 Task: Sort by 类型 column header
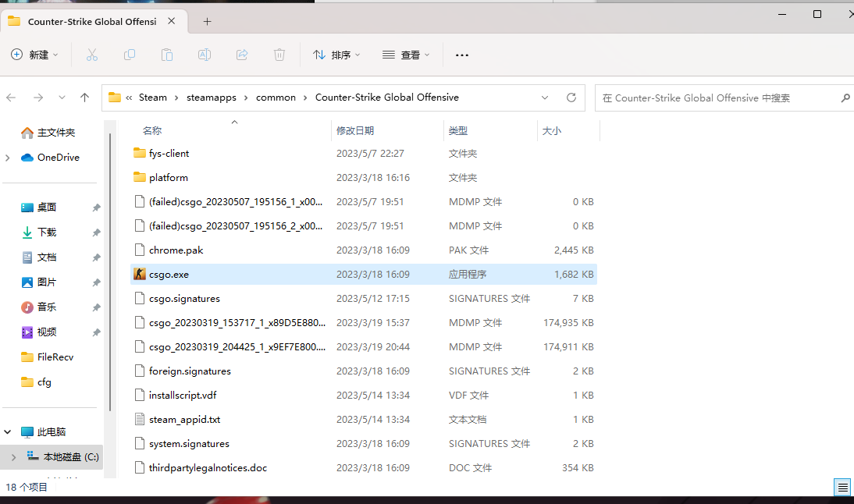coord(458,130)
